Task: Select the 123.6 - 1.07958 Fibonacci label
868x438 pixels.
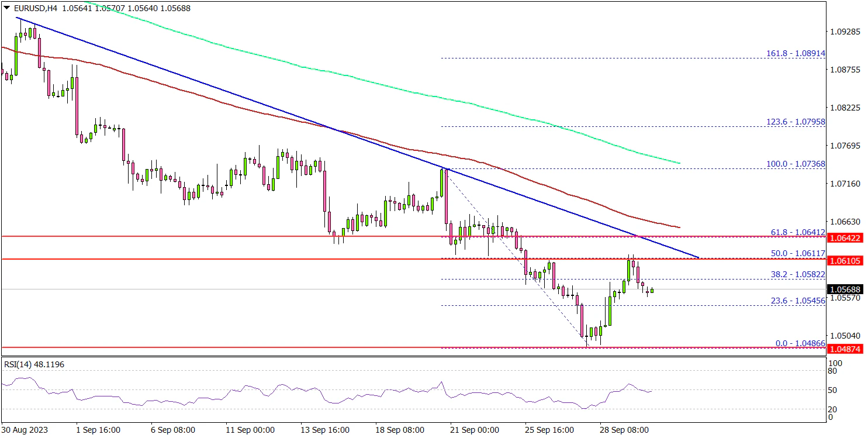Action: tap(796, 122)
